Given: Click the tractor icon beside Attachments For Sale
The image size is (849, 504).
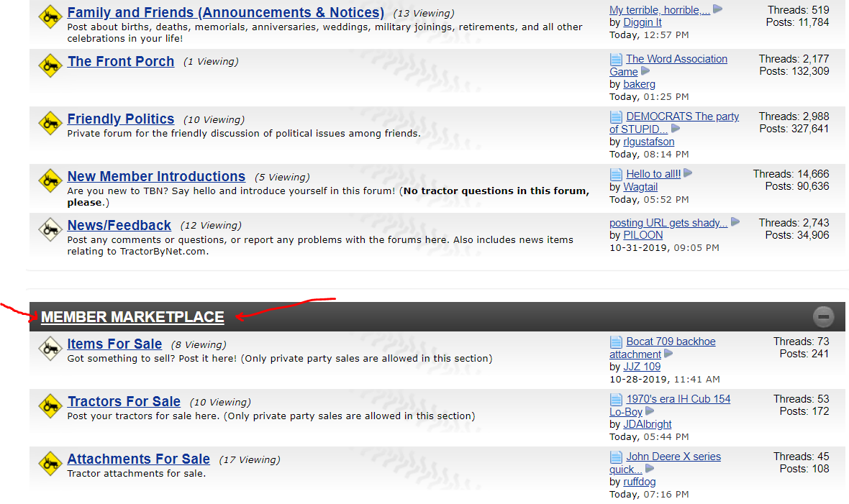Looking at the screenshot, I should pos(50,463).
